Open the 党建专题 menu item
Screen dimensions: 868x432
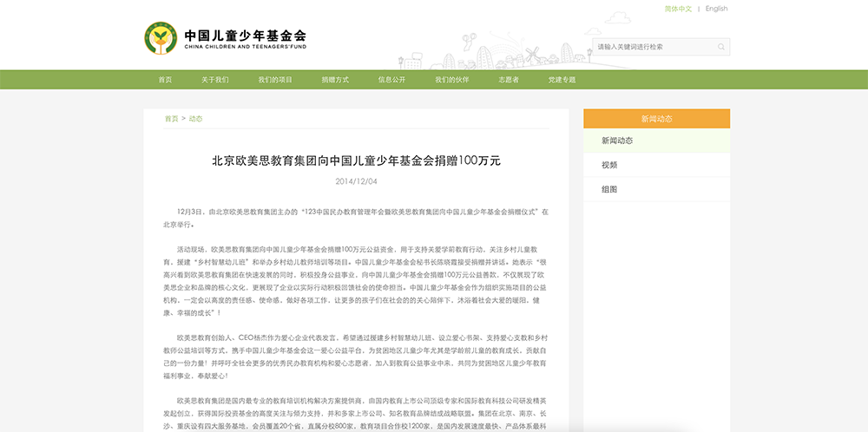coord(562,80)
